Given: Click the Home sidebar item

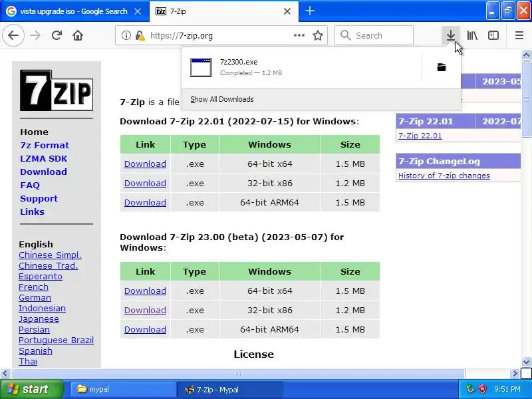Looking at the screenshot, I should coord(35,132).
